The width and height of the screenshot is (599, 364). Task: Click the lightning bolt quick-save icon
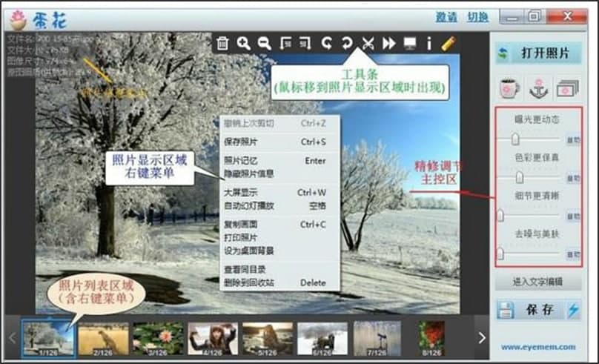(573, 310)
